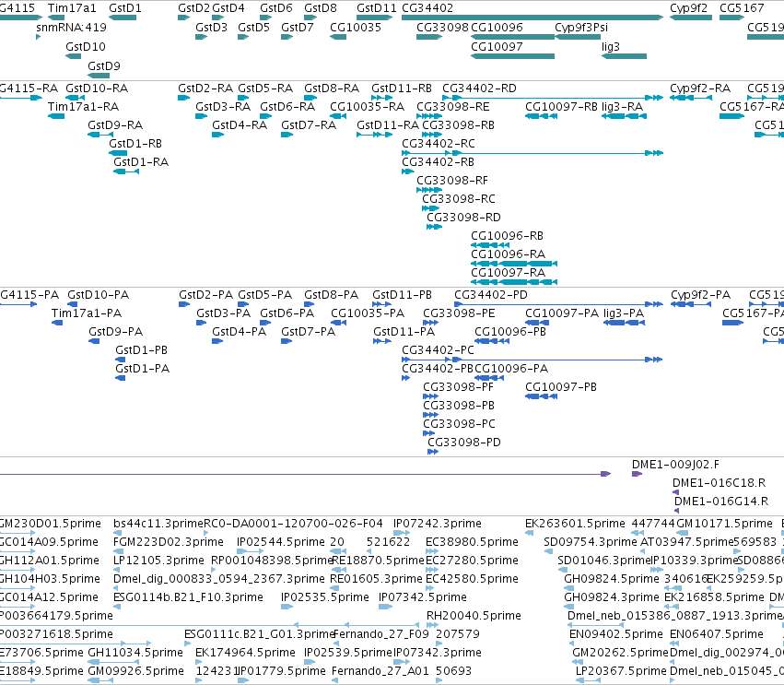
Task: Open the CG33098-PE protein label
Action: click(459, 313)
